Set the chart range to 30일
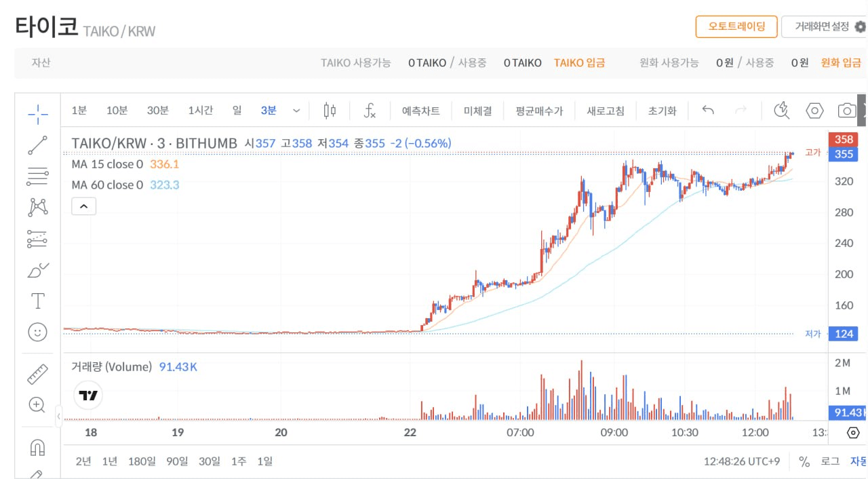The image size is (868, 479). point(210,461)
